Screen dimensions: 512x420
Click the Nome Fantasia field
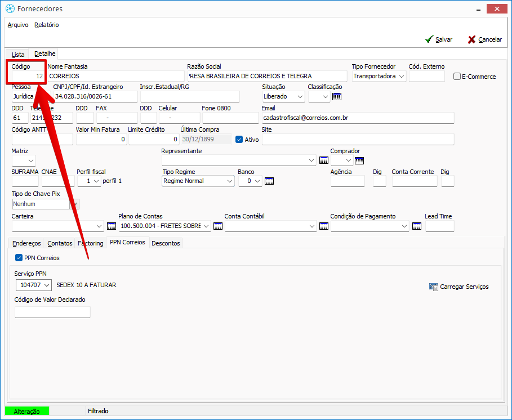click(116, 77)
